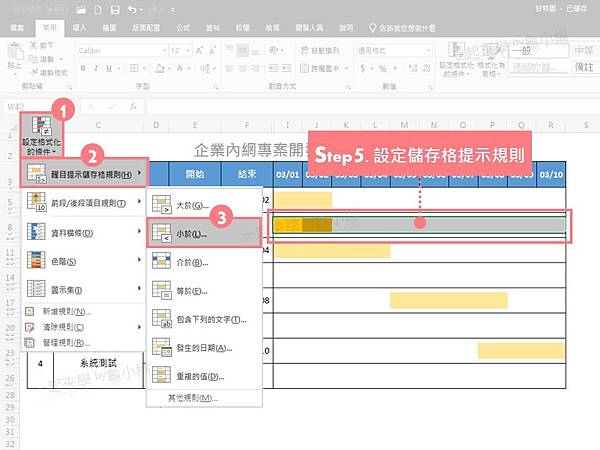The image size is (600, 450).
Task: Apply the 備註 cell style
Action: [586, 67]
